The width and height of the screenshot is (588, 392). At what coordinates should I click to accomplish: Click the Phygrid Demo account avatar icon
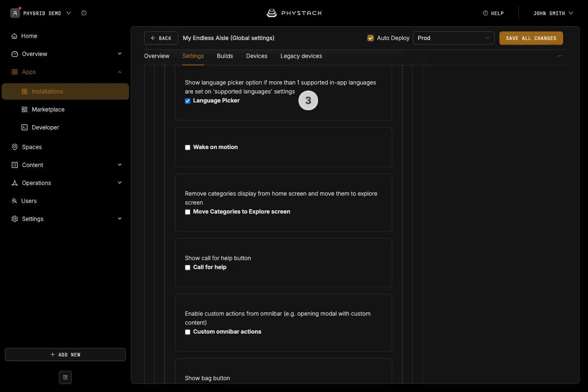click(15, 13)
